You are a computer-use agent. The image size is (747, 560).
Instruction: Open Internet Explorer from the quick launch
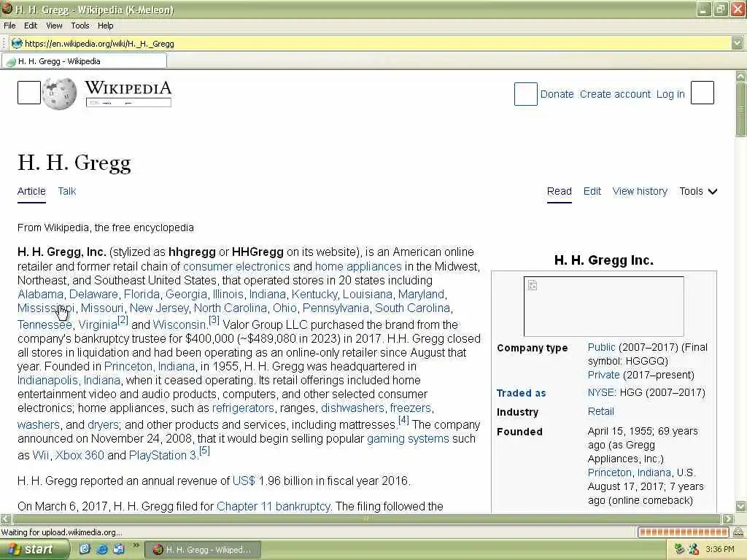[101, 549]
